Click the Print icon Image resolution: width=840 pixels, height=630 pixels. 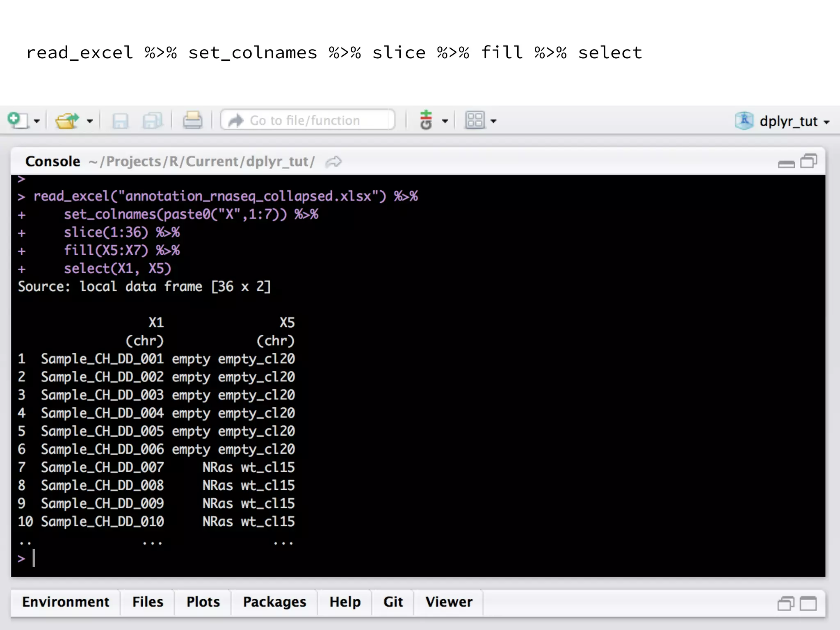(192, 121)
